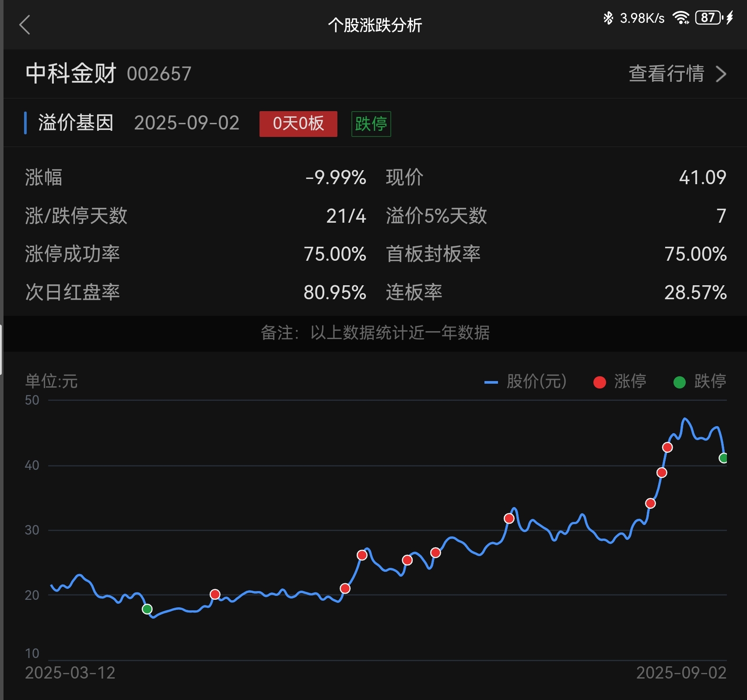The height and width of the screenshot is (700, 747).
Task: Select latest green 跌停 marker at chart end
Action: click(x=723, y=458)
